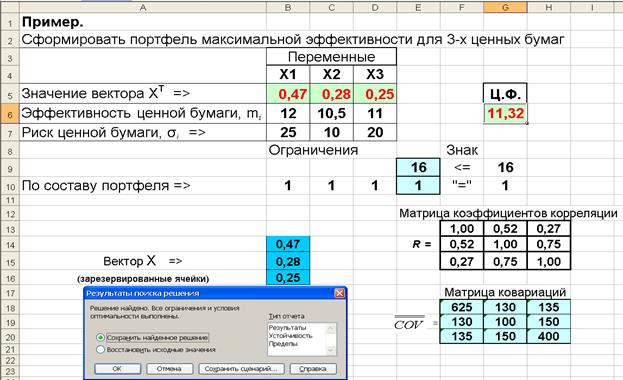This screenshot has width=623, height=380.
Task: Click blue constraint cell 1 in column E
Action: click(x=418, y=186)
